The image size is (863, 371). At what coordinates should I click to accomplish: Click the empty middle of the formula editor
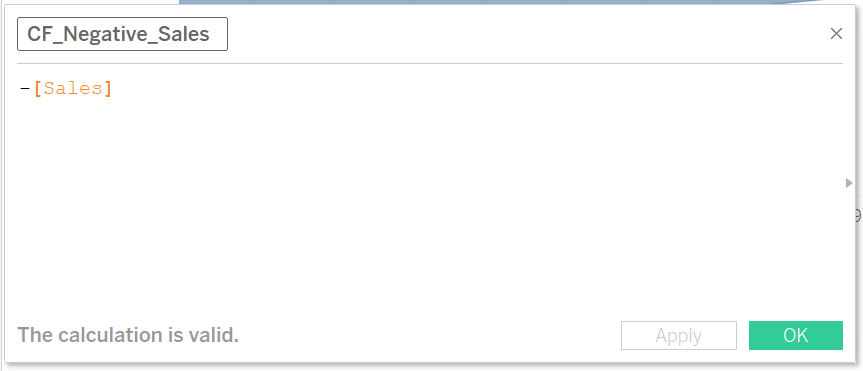click(x=424, y=193)
